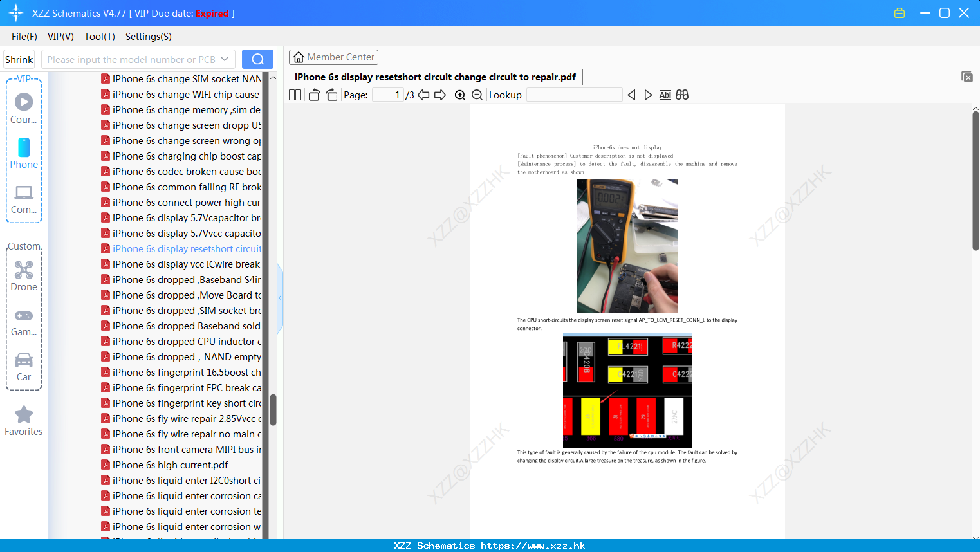Open iPhone 6s display 5.7Vcapacitor file
This screenshot has height=552, width=980.
(181, 218)
